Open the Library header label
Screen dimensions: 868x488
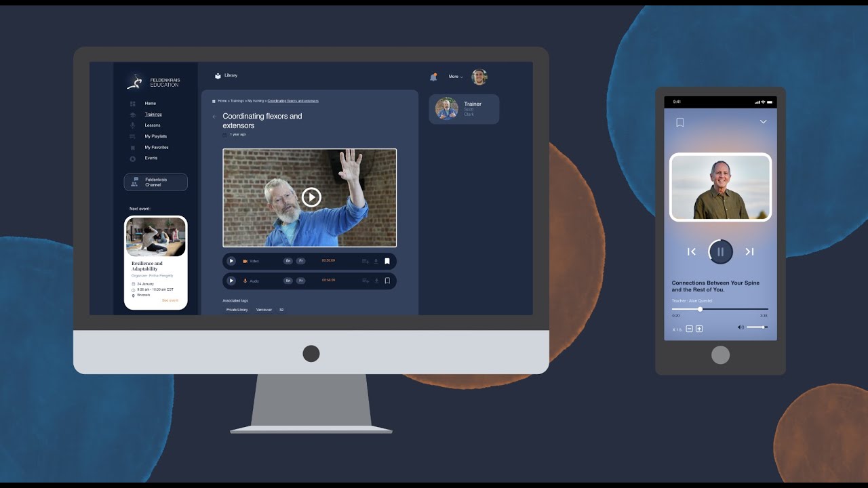[231, 75]
